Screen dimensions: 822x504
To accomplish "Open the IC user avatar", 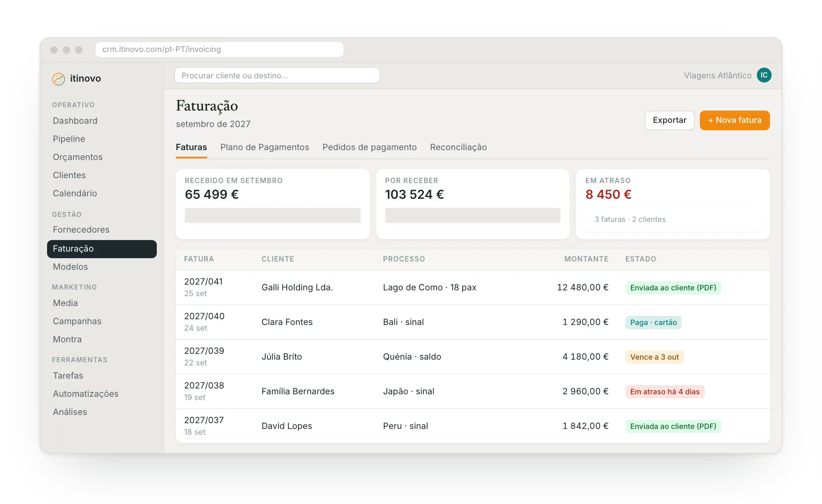I will 764,75.
